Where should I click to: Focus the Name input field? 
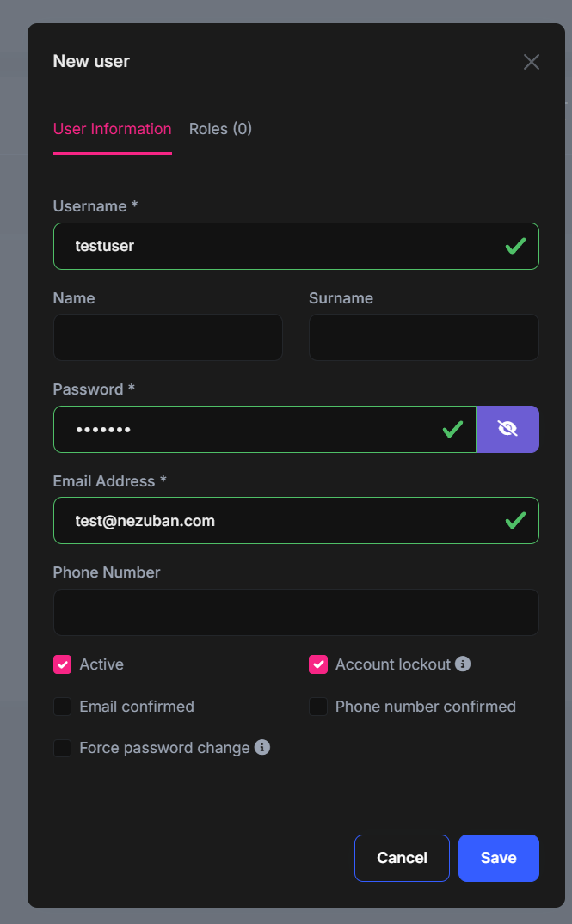[168, 337]
